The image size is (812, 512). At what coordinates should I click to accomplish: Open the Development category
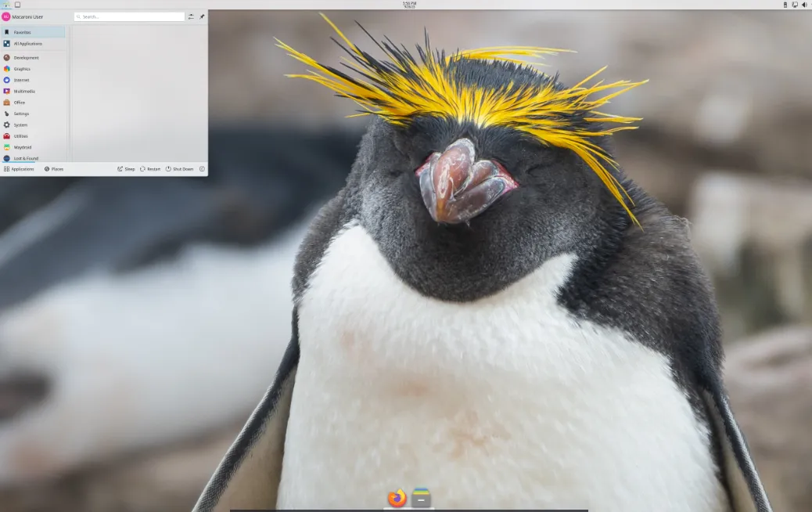pyautogui.click(x=27, y=57)
